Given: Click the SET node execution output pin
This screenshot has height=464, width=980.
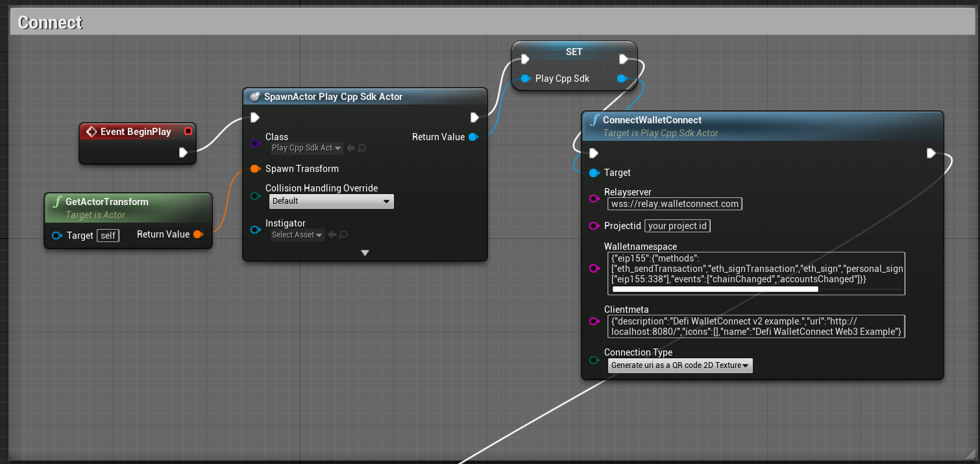Looking at the screenshot, I should pos(623,60).
